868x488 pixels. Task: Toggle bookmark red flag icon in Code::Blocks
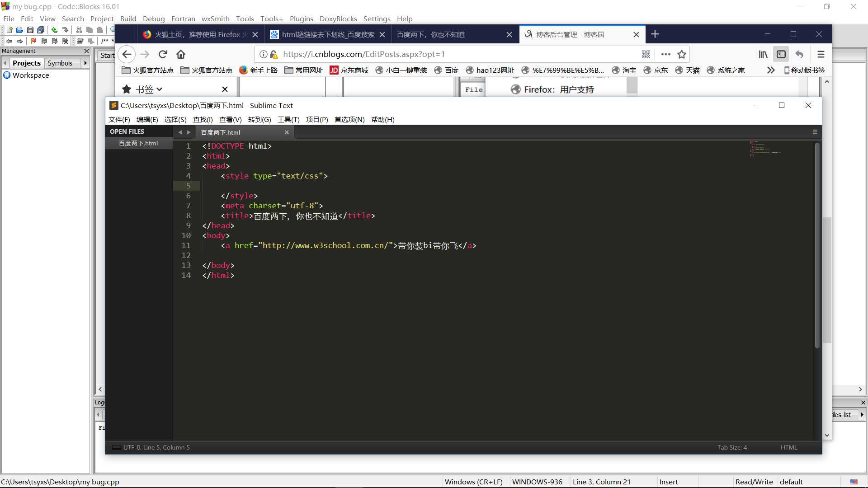click(x=33, y=41)
